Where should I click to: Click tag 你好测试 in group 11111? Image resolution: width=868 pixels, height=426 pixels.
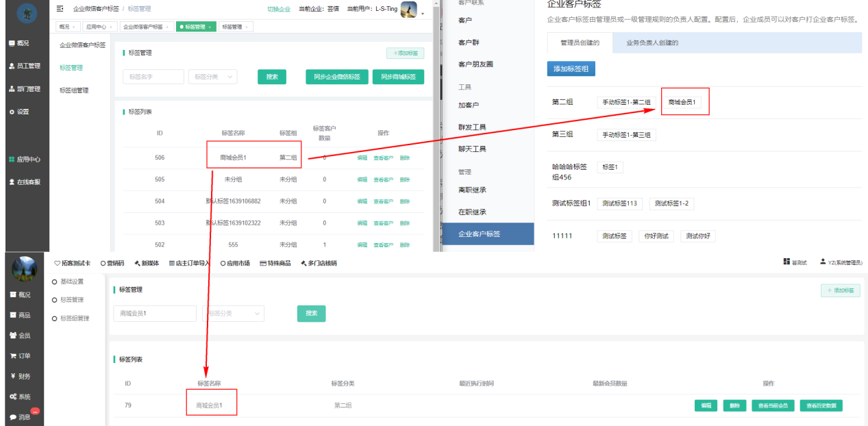tap(657, 236)
